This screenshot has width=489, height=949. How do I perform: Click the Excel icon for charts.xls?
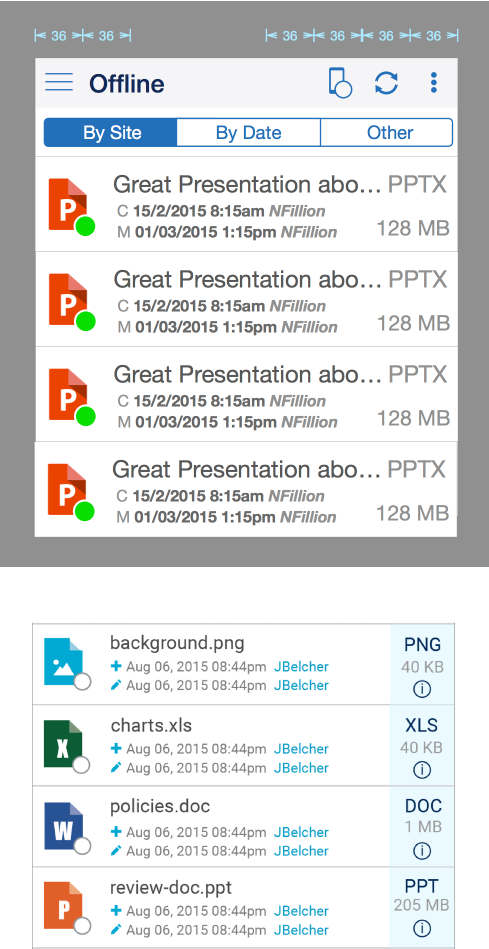coord(64,744)
